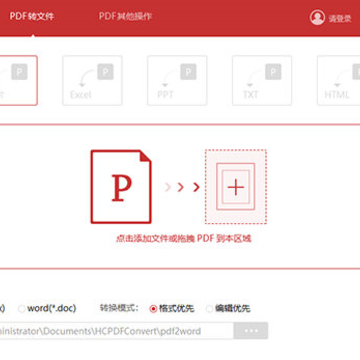Select the PDF to Excel conversion tile

(x=92, y=81)
